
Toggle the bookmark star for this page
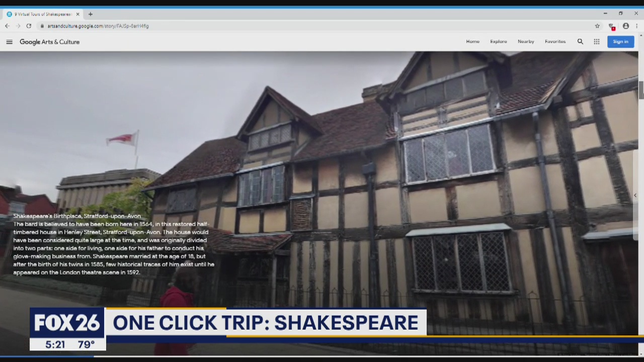[x=597, y=26]
